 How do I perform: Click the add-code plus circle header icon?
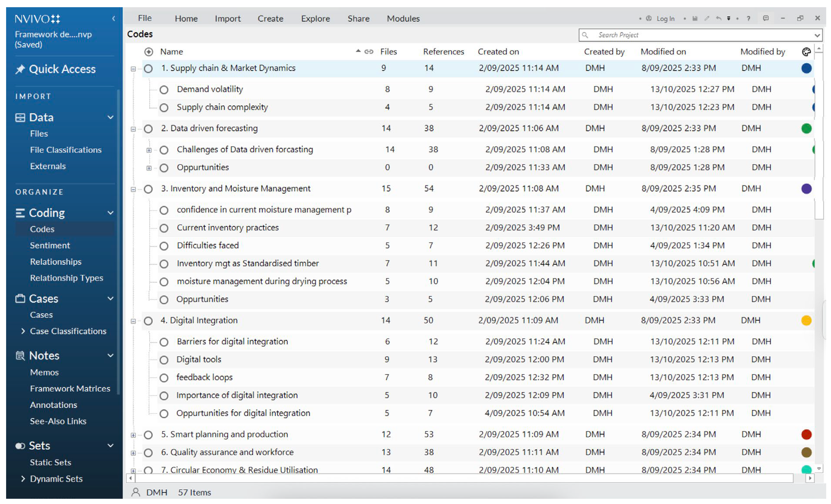148,51
